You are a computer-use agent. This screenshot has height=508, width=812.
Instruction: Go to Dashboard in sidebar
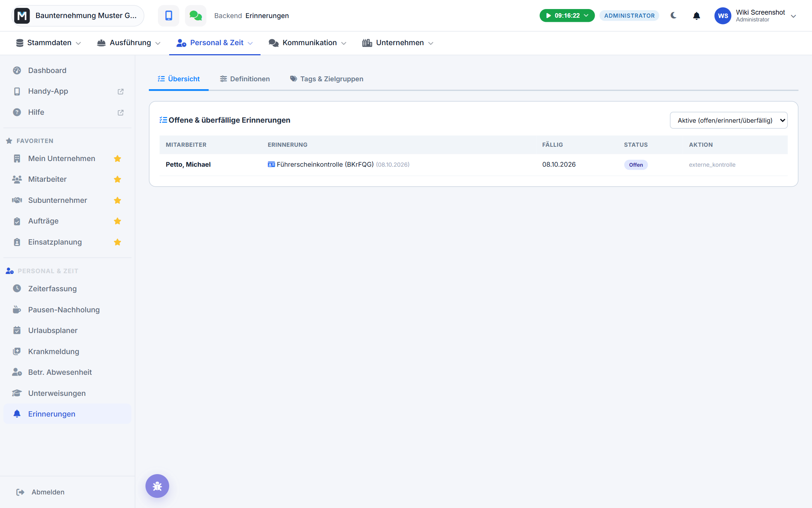click(68, 70)
